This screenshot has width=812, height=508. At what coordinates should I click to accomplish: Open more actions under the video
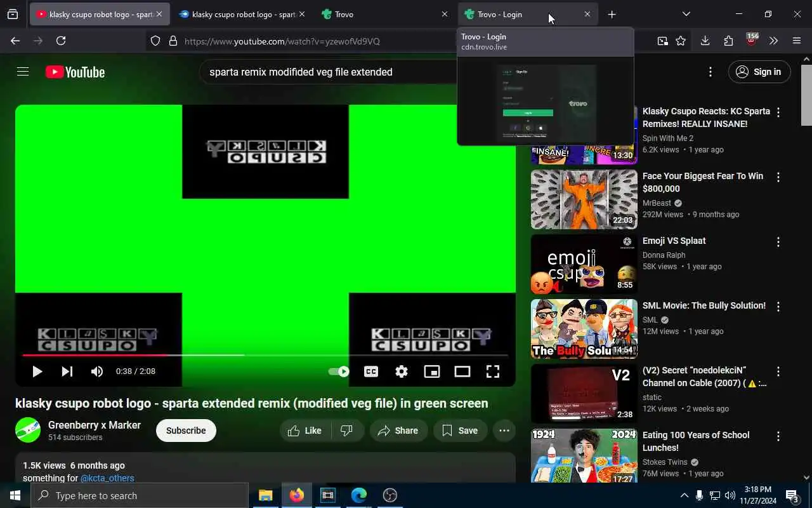click(x=504, y=431)
